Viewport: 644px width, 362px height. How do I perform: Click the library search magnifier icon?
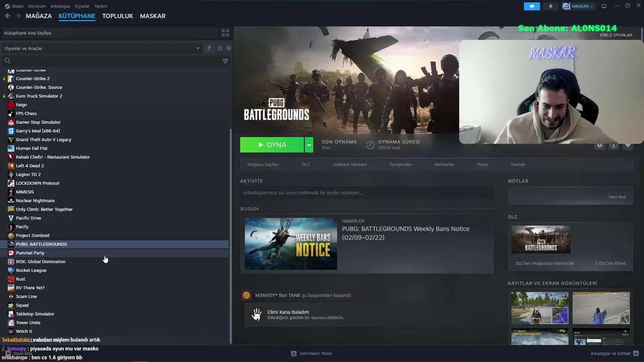pos(7,61)
